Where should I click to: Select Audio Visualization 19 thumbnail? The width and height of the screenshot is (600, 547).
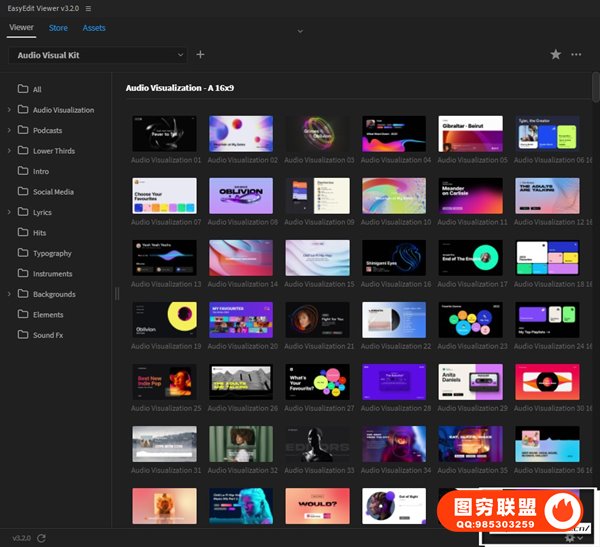pyautogui.click(x=164, y=319)
